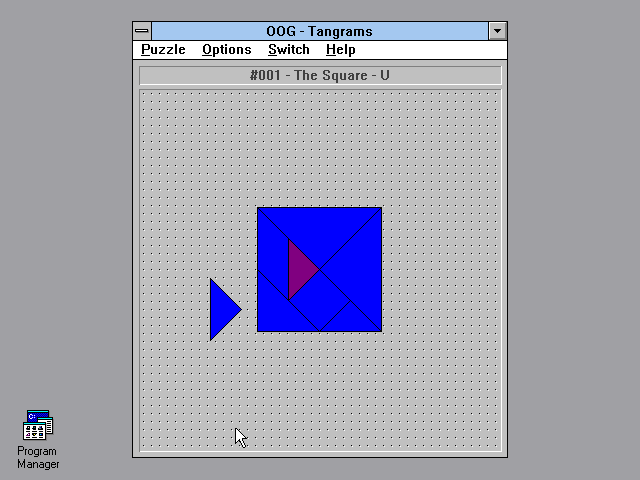This screenshot has height=480, width=640.
Task: Open the Program Manager desktop icon
Action: point(38,439)
